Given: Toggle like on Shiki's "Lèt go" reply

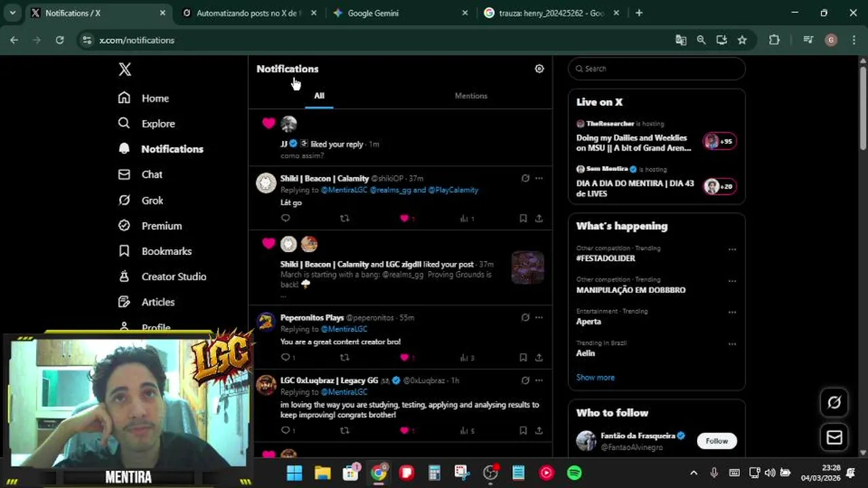Looking at the screenshot, I should pyautogui.click(x=407, y=218).
